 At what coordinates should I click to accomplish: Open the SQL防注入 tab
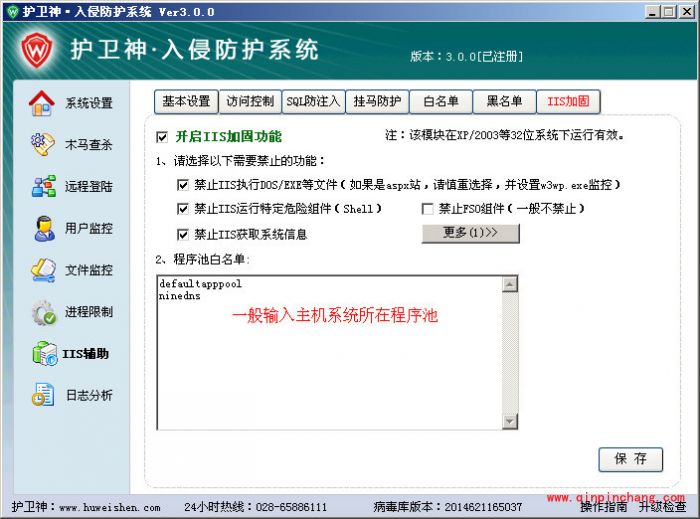(x=313, y=101)
